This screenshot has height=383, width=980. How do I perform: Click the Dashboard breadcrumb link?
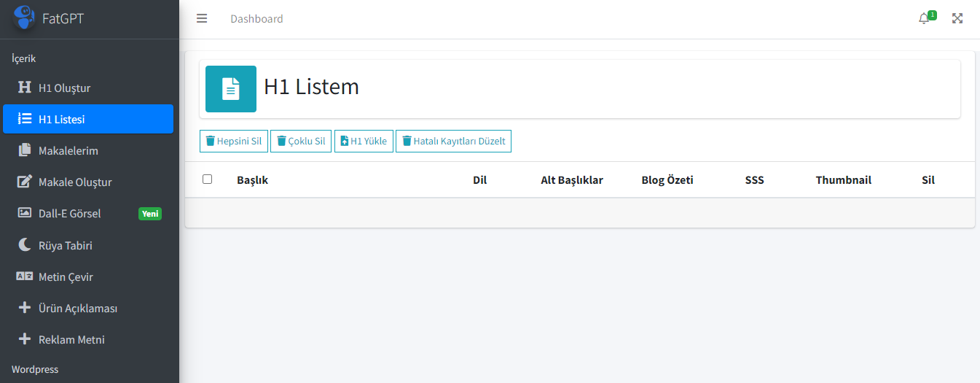[x=256, y=19]
